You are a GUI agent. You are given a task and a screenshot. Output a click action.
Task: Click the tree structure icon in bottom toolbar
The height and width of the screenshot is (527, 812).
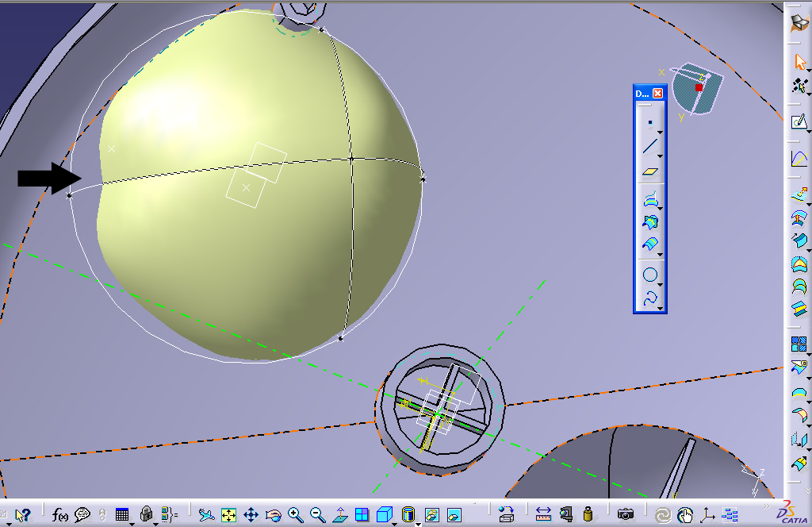(x=730, y=514)
